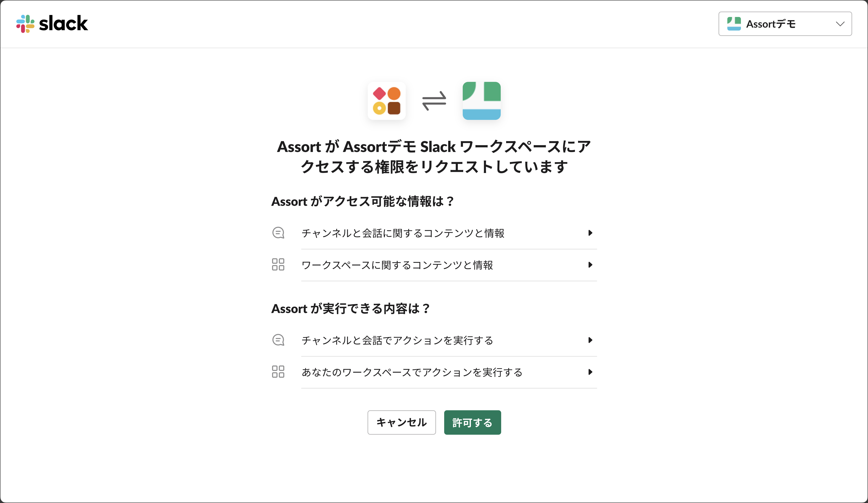The width and height of the screenshot is (868, 503).
Task: Expand チャンネルと会話でアクションを実行する disclosure triangle
Action: point(590,340)
